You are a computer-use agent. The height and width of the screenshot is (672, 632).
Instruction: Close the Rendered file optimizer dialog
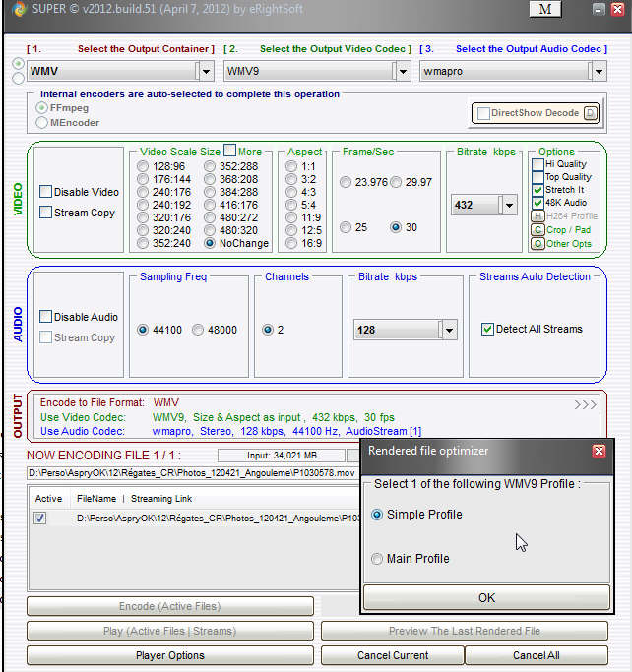pyautogui.click(x=599, y=451)
